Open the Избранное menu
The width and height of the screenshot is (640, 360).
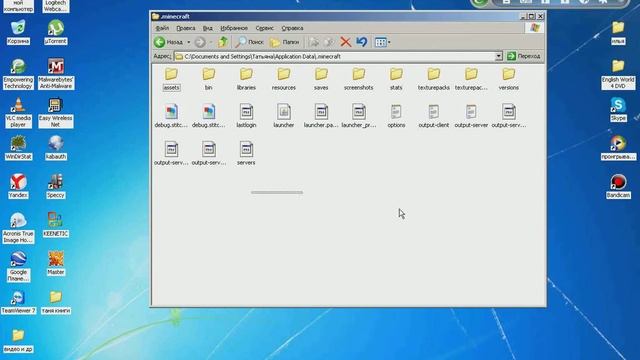click(x=234, y=28)
